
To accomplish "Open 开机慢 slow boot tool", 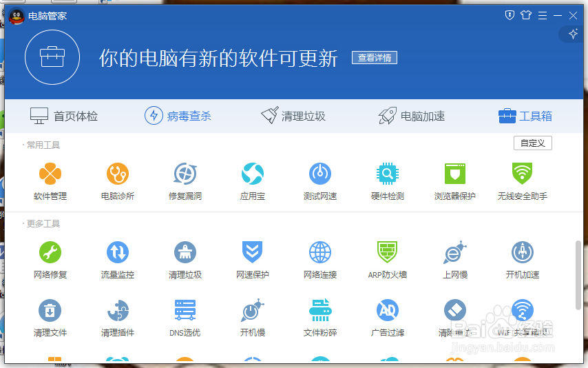I will pyautogui.click(x=253, y=318).
